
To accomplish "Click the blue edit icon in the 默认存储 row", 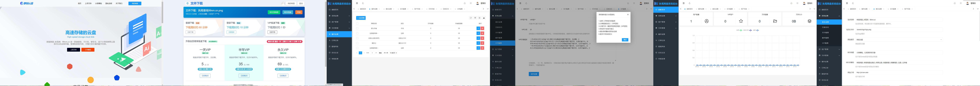I will [x=478, y=28].
